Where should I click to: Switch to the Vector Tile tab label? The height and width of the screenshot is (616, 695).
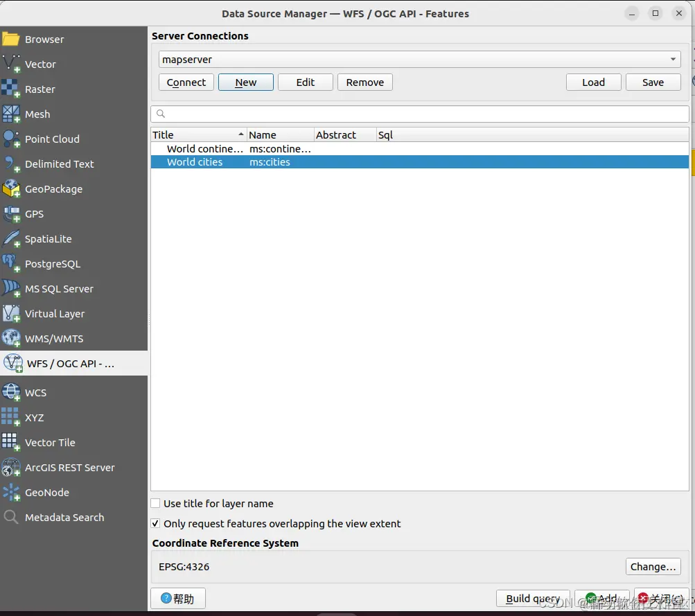(x=50, y=443)
